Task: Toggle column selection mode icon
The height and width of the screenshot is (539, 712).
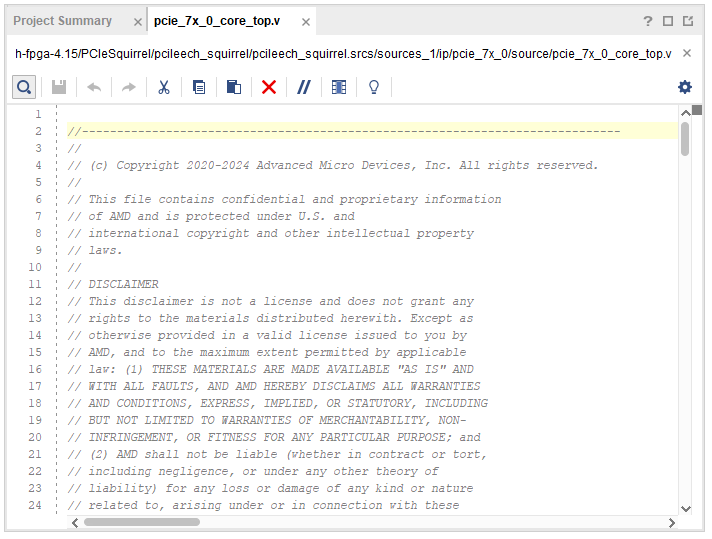Action: (339, 87)
